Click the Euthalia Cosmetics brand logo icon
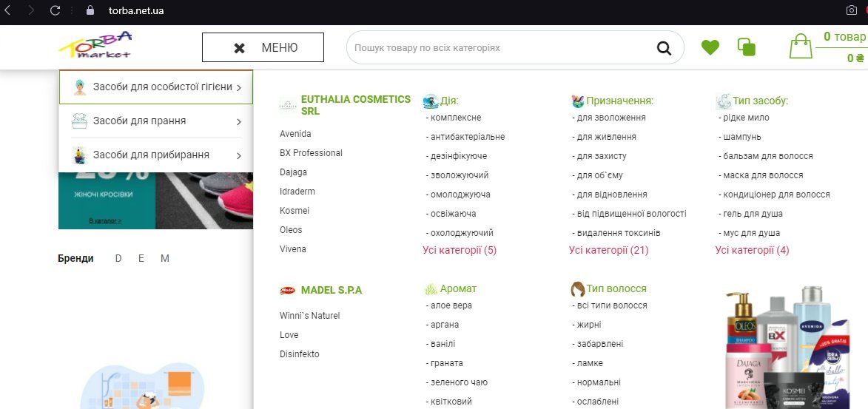Screen dimensions: 868x409 288,104
